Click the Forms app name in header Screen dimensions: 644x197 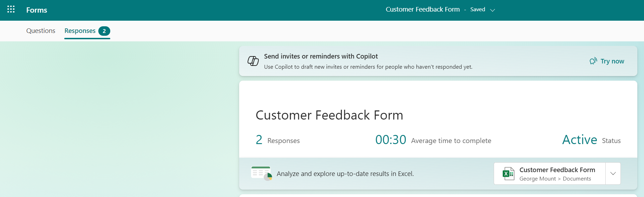click(37, 10)
